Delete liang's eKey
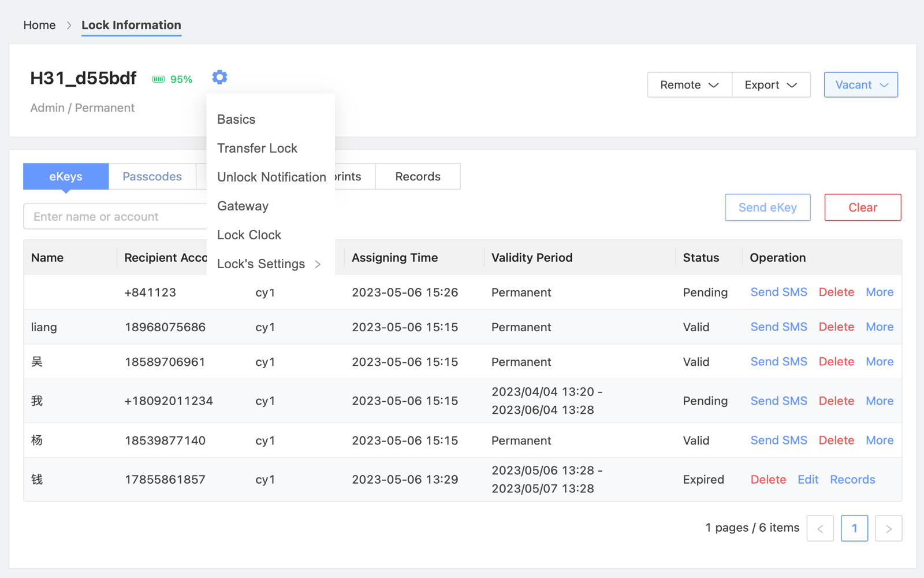 pyautogui.click(x=836, y=327)
